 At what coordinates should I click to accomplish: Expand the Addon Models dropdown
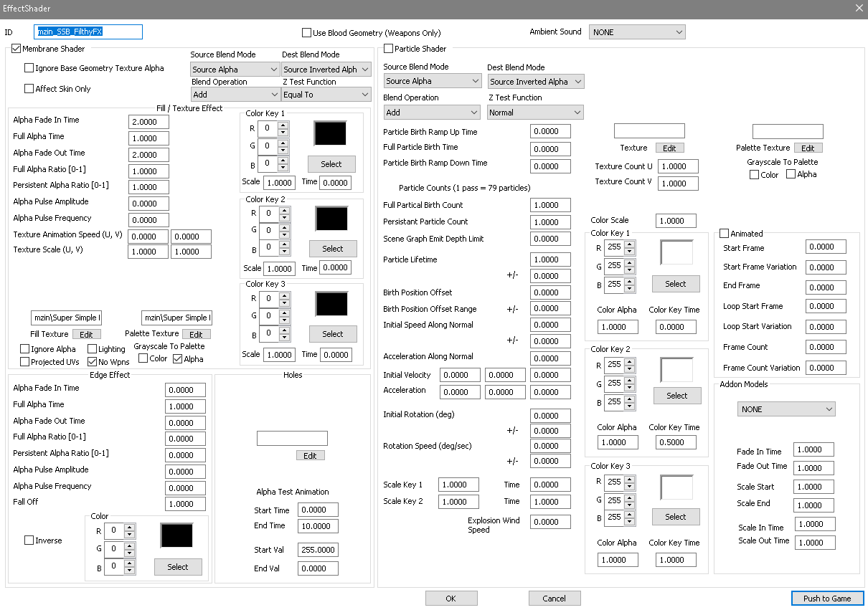[786, 409]
